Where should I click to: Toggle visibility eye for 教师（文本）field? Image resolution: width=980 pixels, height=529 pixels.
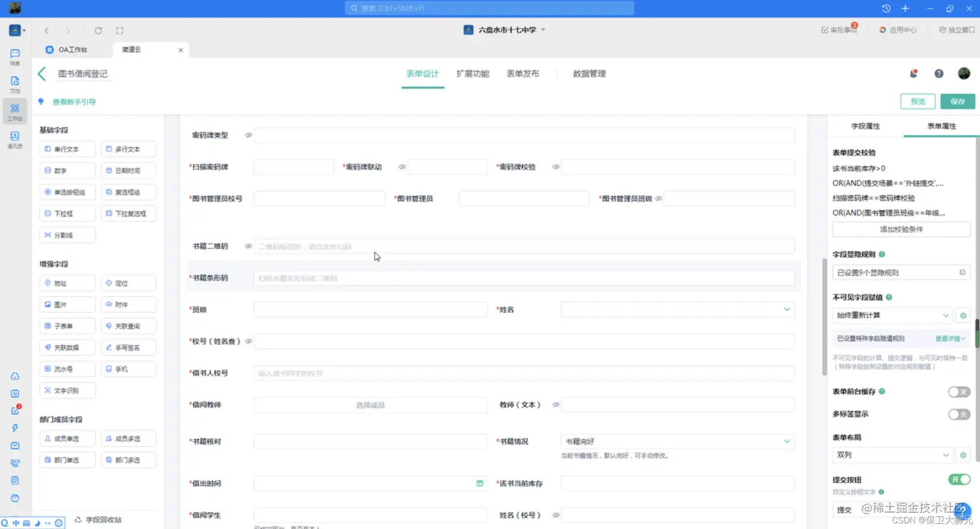tap(555, 405)
